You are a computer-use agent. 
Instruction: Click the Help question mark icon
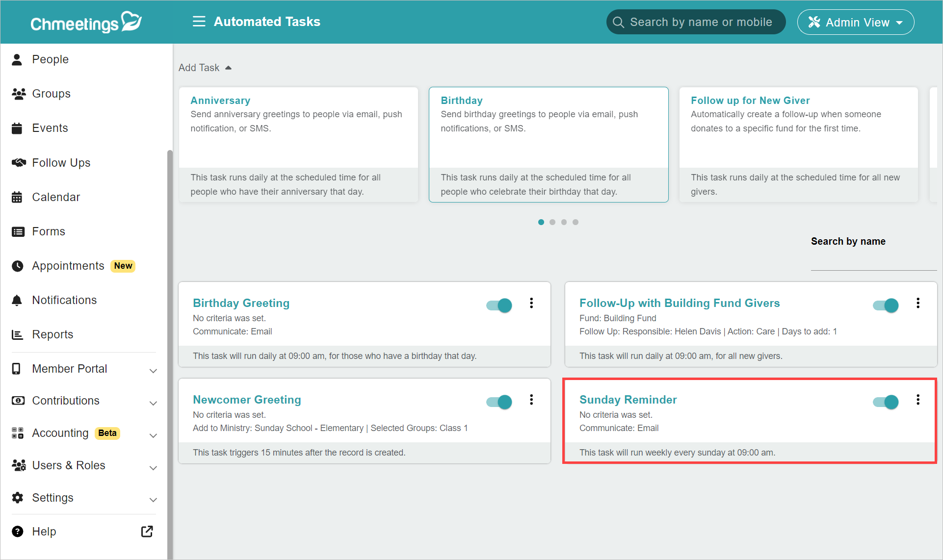[18, 532]
